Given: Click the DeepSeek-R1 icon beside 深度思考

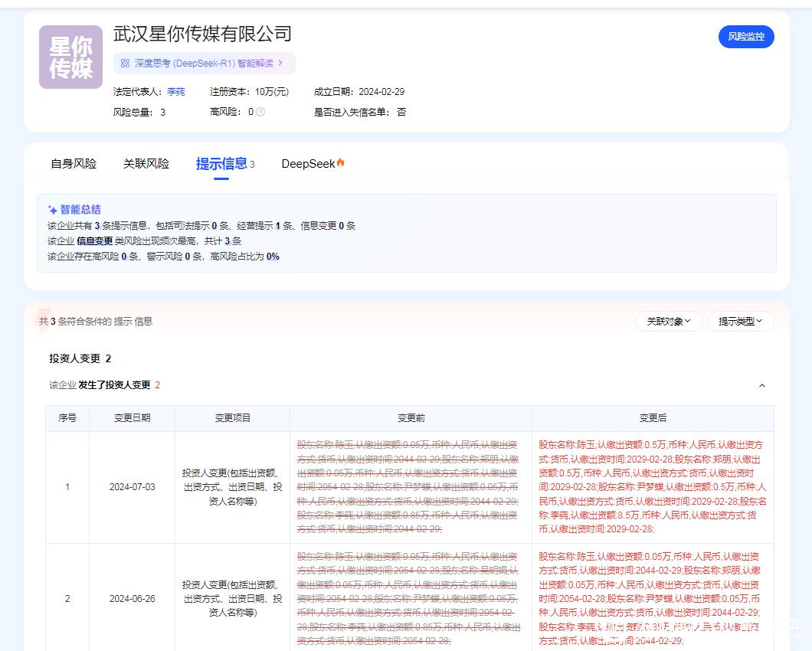Looking at the screenshot, I should 125,63.
